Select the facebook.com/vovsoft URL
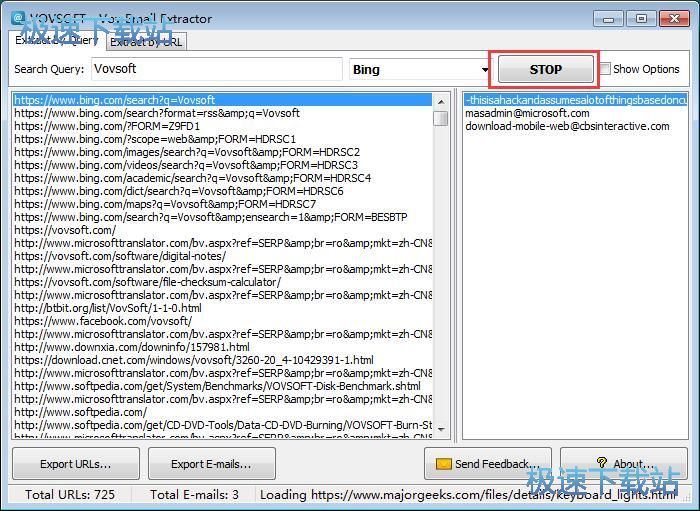This screenshot has width=700, height=511. click(222, 321)
